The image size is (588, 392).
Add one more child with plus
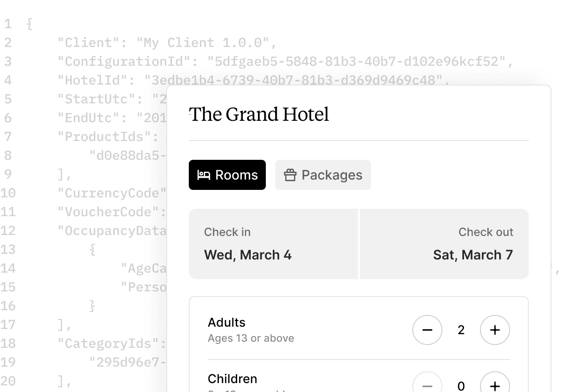pos(495,385)
